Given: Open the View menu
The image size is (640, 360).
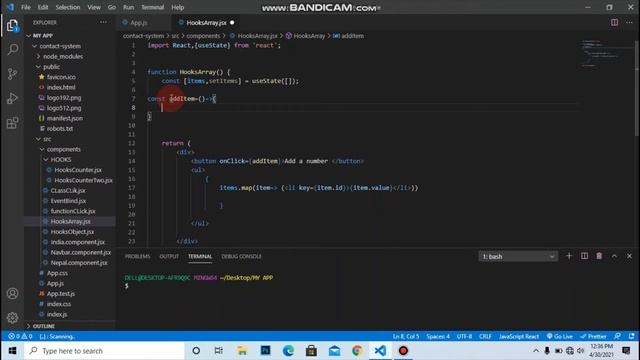Looking at the screenshot, I should 94,7.
